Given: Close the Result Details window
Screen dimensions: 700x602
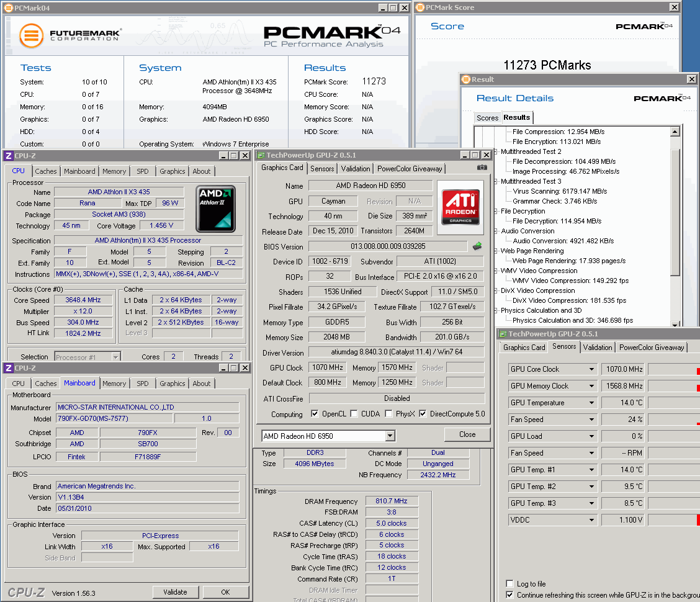Looking at the screenshot, I should pos(691,79).
